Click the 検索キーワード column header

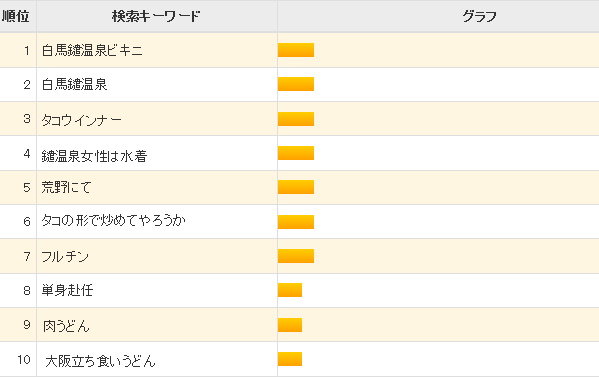157,16
